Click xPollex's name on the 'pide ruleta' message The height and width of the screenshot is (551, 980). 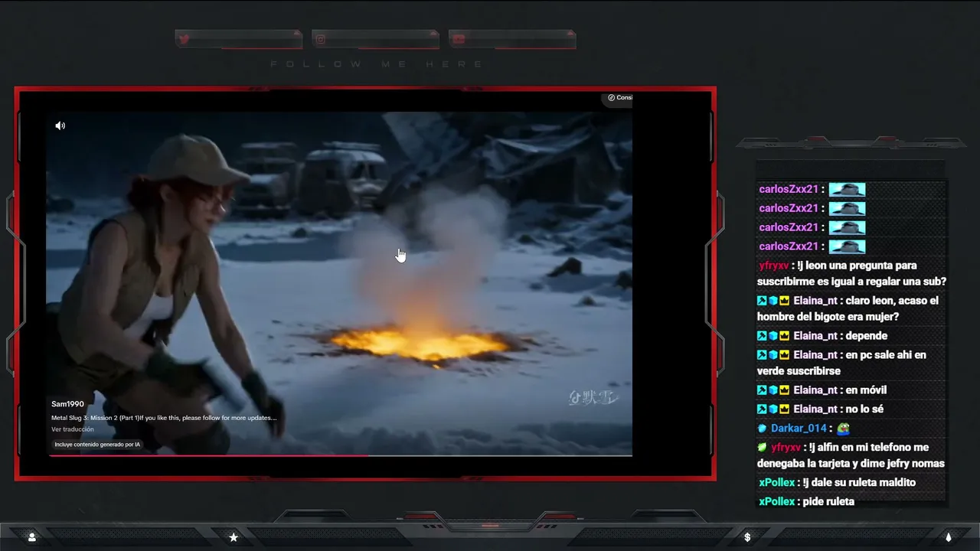click(x=776, y=502)
